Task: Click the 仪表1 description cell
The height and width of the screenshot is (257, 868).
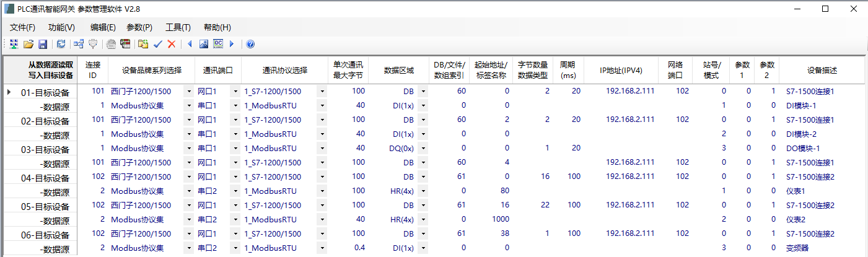Action: (x=822, y=191)
